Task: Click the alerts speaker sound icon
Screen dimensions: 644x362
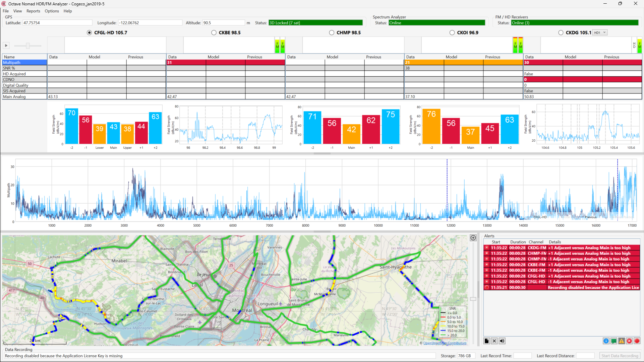Action: click(x=502, y=341)
